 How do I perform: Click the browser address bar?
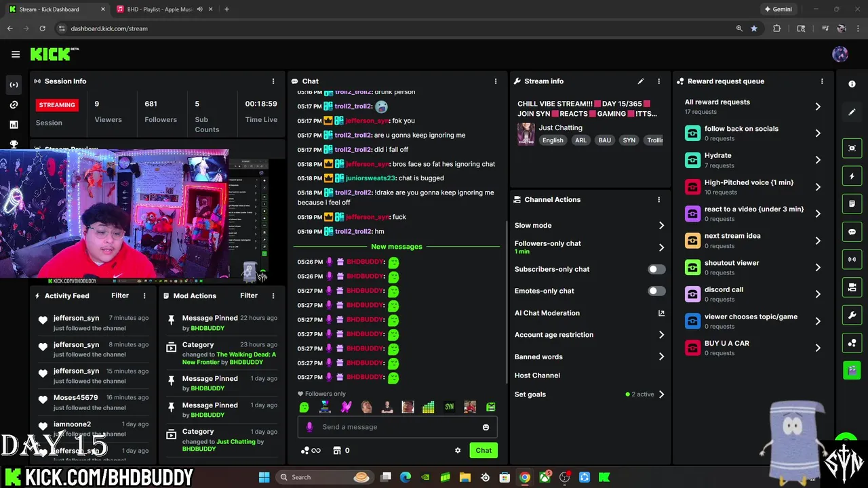click(x=393, y=28)
